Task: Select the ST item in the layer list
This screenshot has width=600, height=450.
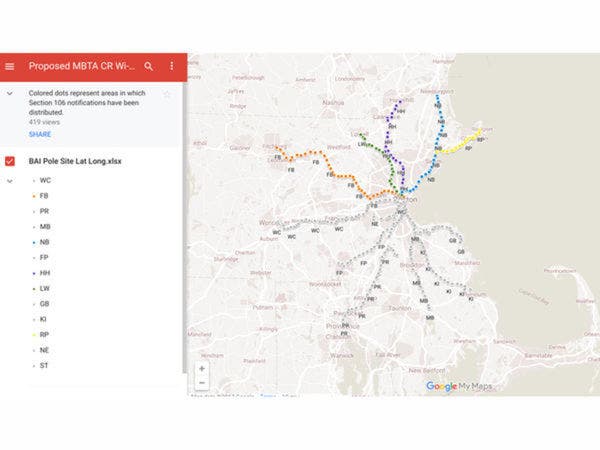Action: click(45, 365)
